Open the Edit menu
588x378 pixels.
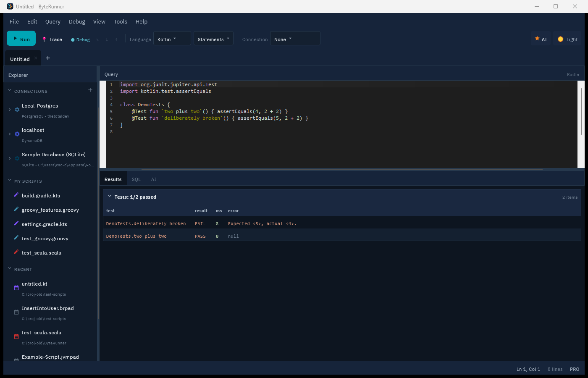pyautogui.click(x=32, y=22)
